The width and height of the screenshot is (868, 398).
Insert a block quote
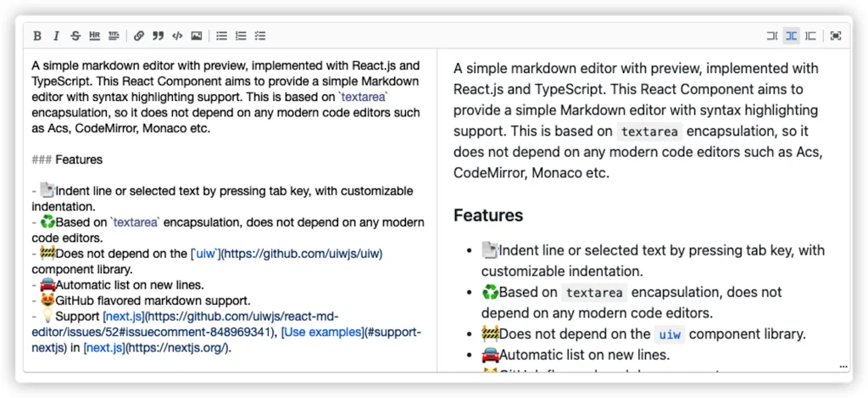(159, 36)
